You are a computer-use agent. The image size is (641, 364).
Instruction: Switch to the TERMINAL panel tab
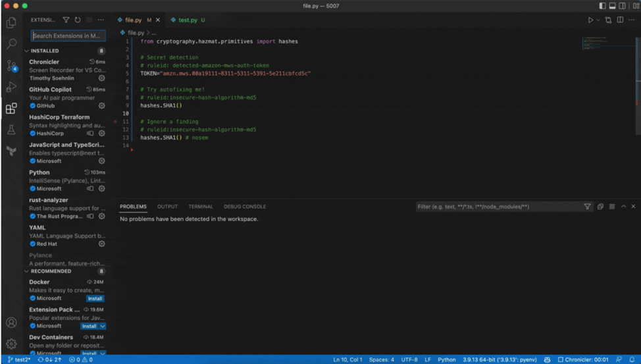(201, 207)
